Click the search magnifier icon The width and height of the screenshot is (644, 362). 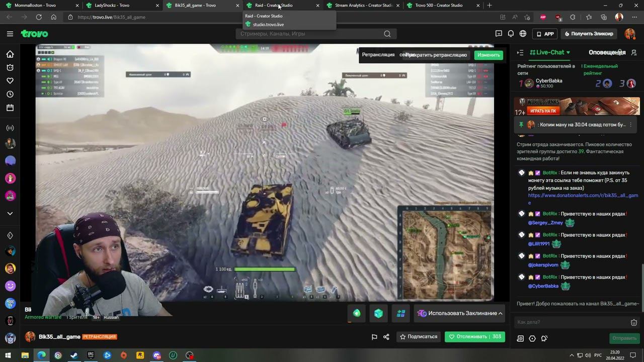pyautogui.click(x=387, y=34)
